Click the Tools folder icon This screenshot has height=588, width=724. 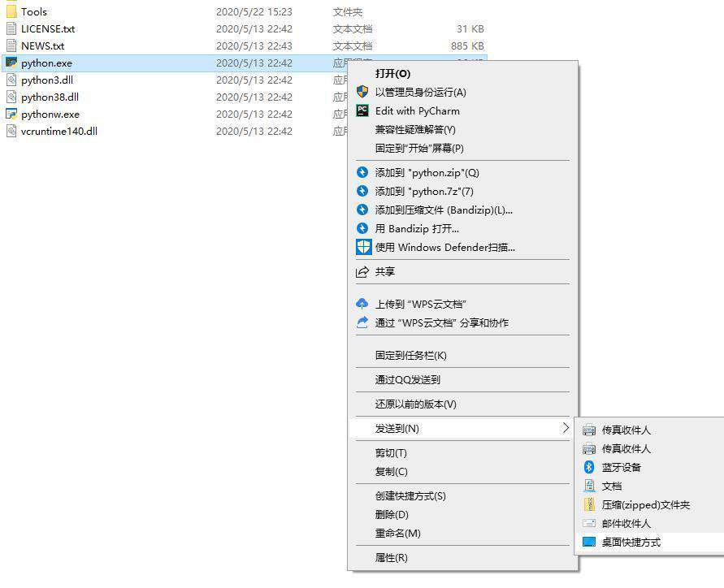(x=11, y=11)
